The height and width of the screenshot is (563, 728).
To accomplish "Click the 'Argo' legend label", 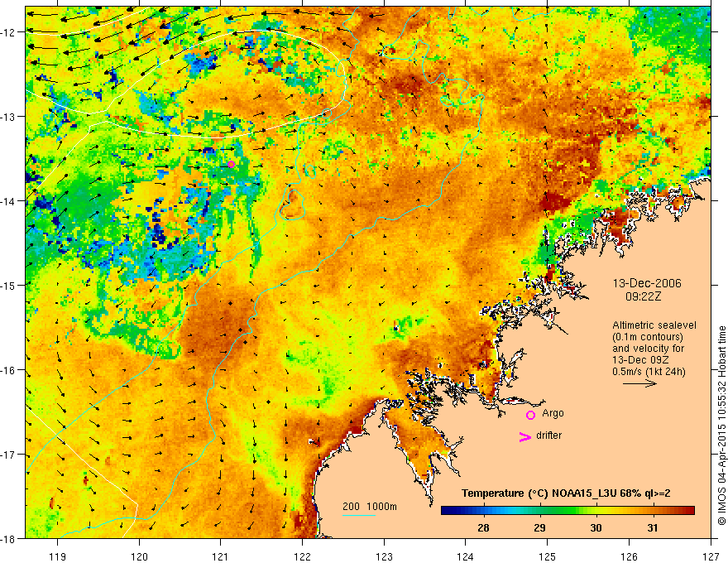I will (553, 413).
